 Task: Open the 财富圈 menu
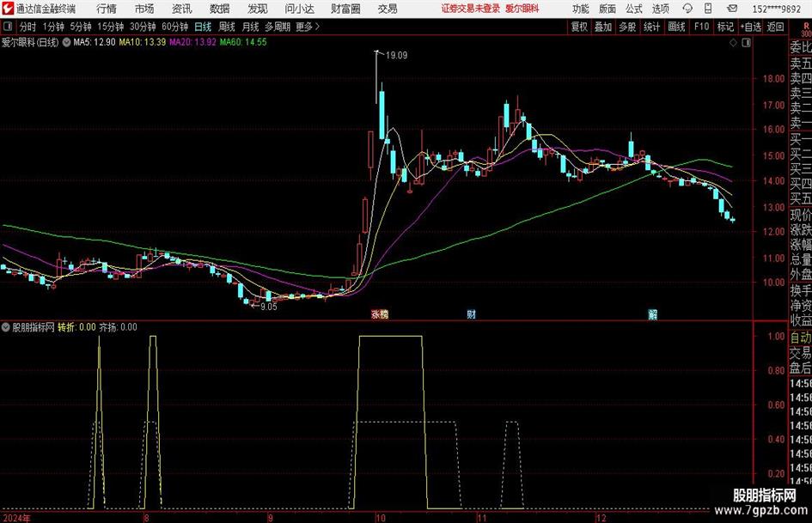pyautogui.click(x=345, y=9)
